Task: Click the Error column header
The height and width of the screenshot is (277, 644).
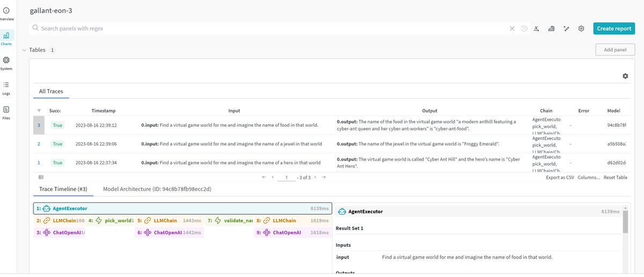Action: [x=584, y=111]
